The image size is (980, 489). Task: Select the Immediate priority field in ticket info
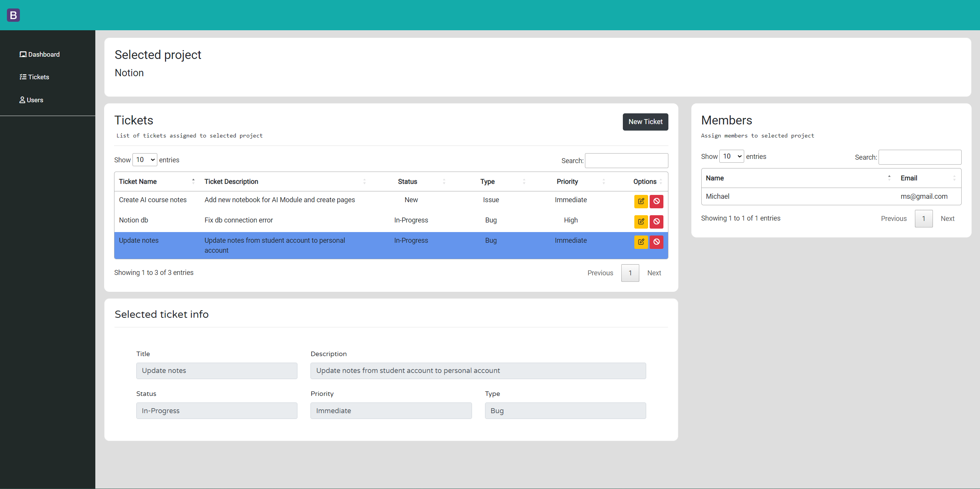(391, 410)
